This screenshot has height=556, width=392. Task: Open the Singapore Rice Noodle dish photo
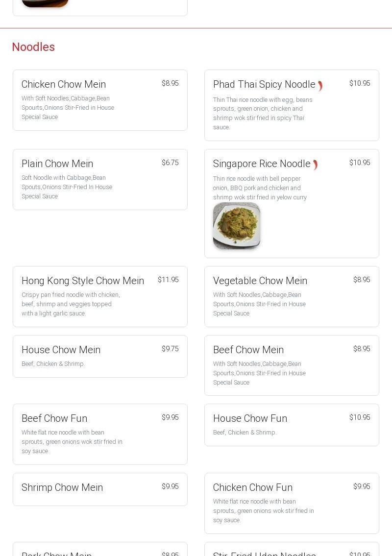[x=237, y=225]
